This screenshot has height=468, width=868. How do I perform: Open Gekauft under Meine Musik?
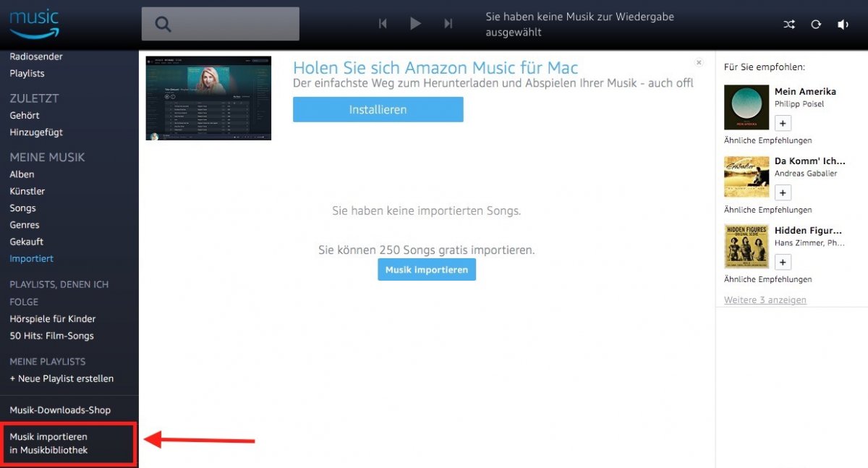click(x=27, y=242)
